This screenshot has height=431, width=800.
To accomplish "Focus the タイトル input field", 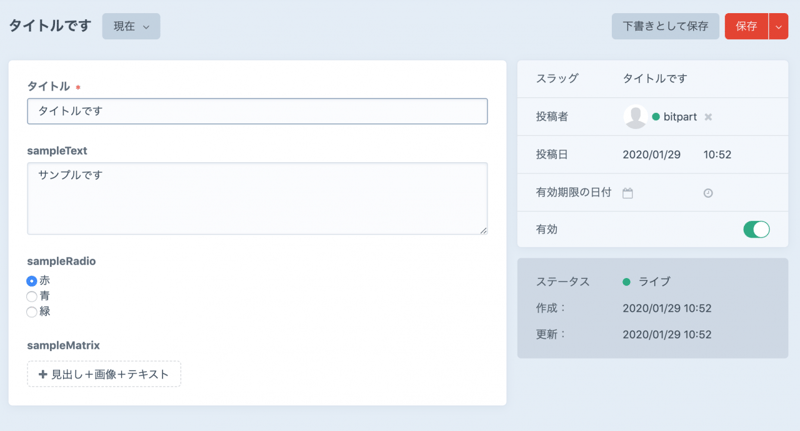I will 257,111.
